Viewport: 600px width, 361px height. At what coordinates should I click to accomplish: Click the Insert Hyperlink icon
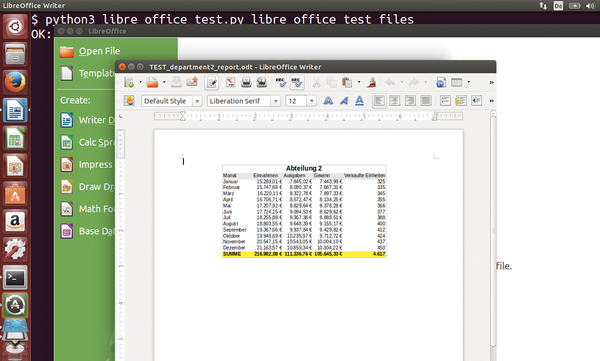(x=440, y=82)
